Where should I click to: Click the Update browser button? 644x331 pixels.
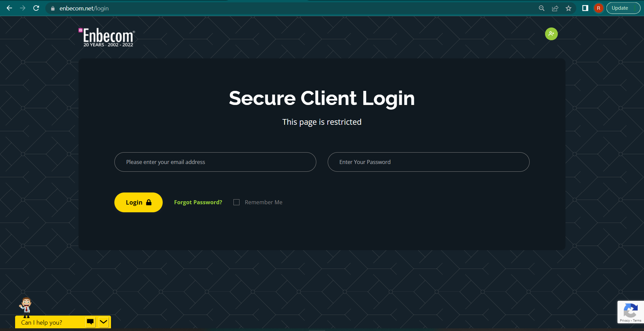coord(623,8)
